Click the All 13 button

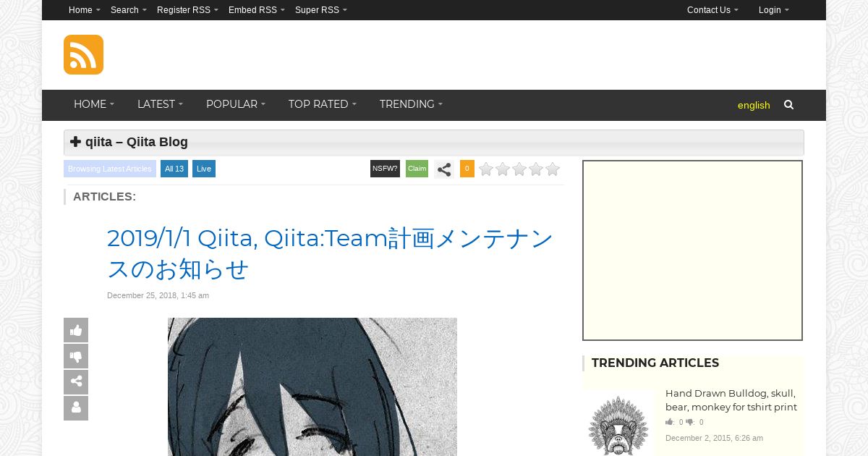tap(174, 169)
